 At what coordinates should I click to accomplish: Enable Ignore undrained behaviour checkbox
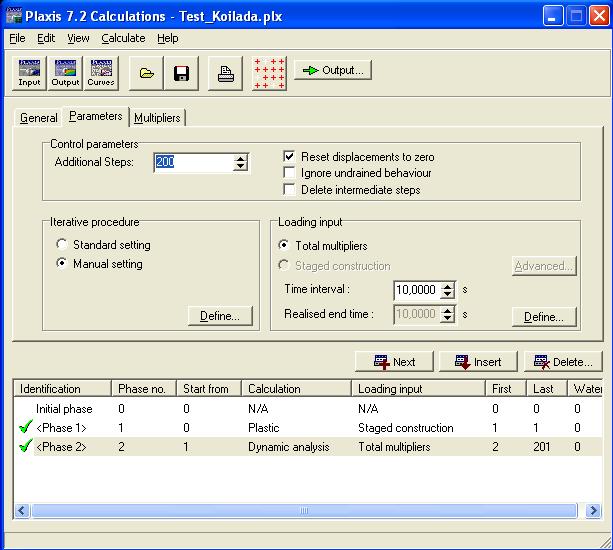[x=289, y=173]
